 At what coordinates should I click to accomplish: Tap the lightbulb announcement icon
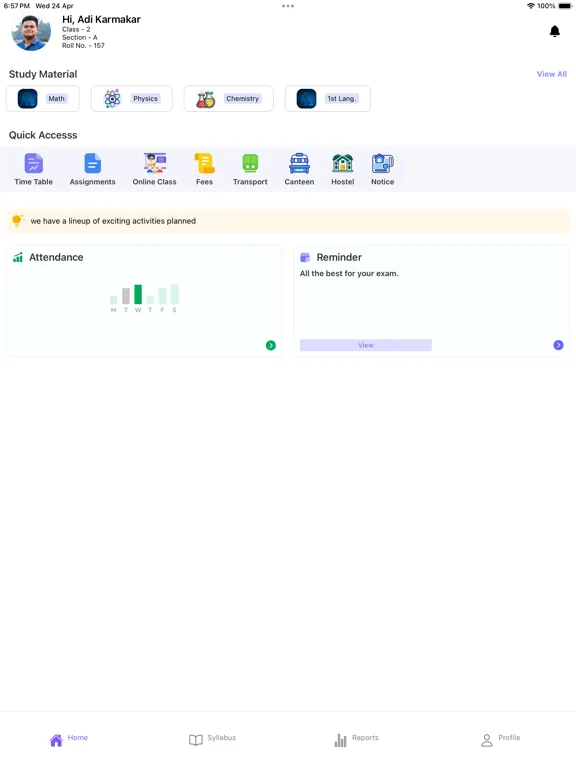click(18, 220)
